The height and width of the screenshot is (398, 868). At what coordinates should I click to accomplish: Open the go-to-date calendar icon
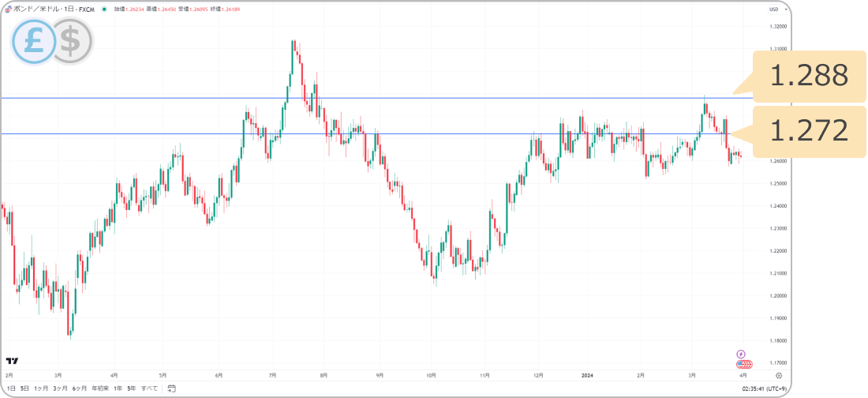(171, 388)
